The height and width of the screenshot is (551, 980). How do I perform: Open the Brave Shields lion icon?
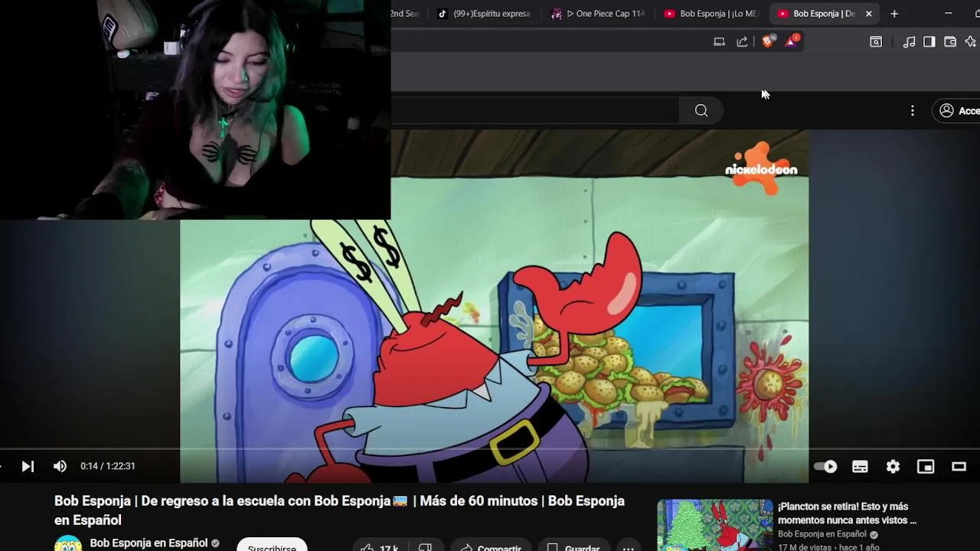(x=768, y=41)
